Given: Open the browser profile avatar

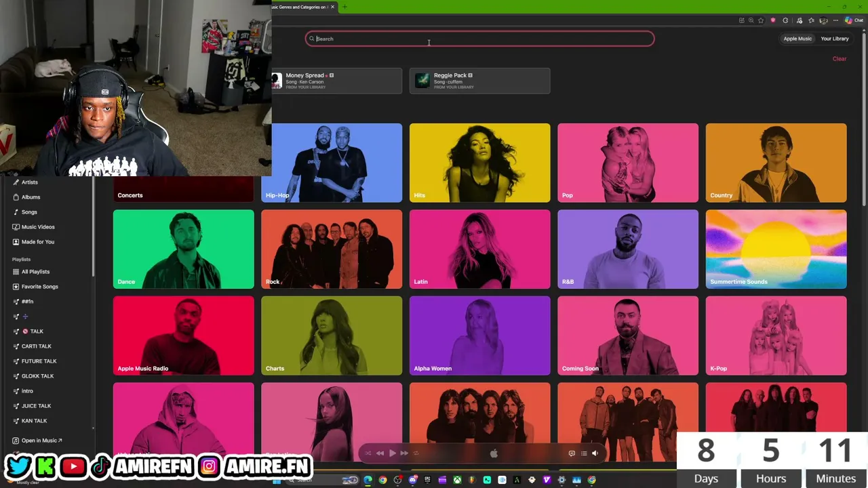Looking at the screenshot, I should [823, 20].
